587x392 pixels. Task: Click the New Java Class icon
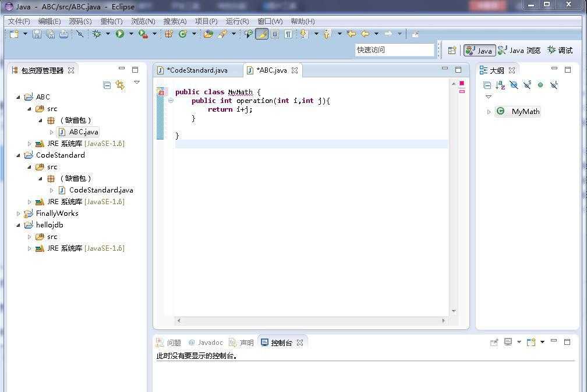pyautogui.click(x=183, y=34)
